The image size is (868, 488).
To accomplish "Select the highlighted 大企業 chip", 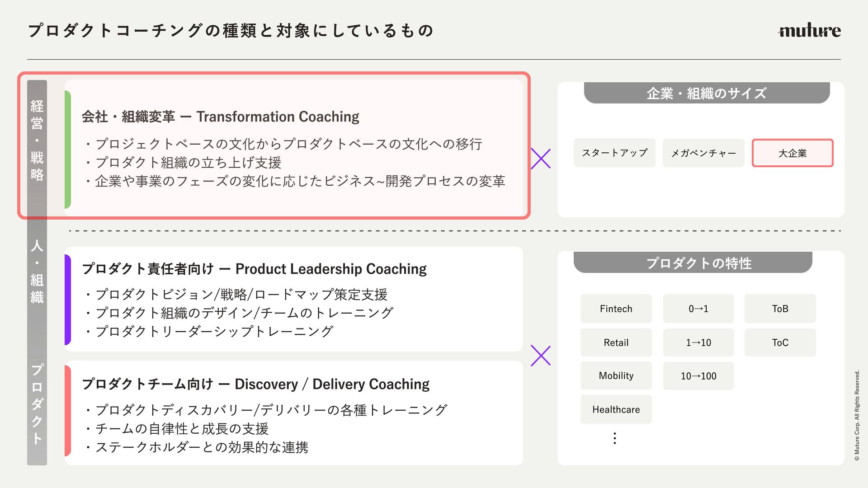I will click(x=793, y=153).
